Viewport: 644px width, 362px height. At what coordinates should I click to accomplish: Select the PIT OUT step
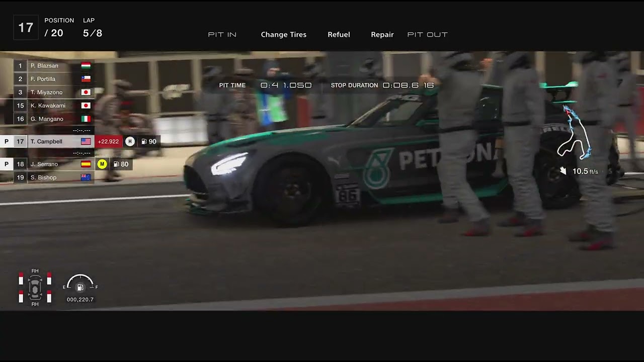coord(427,35)
